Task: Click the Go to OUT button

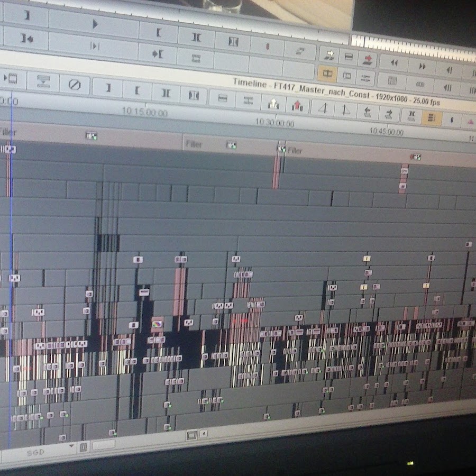Action: coord(157,54)
